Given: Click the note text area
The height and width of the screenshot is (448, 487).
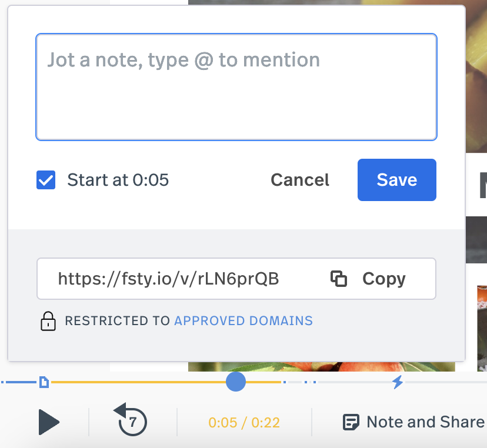Looking at the screenshot, I should click(236, 87).
